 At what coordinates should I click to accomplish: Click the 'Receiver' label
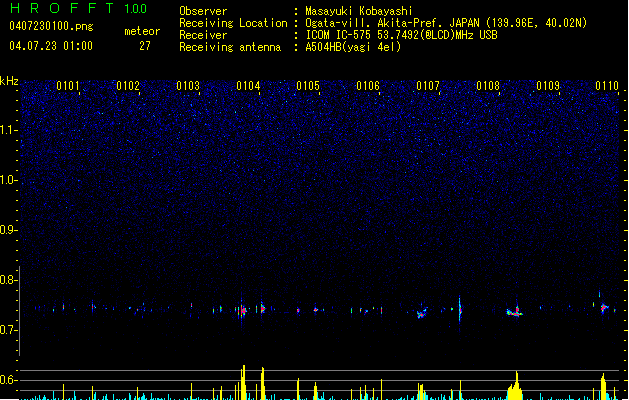point(203,35)
